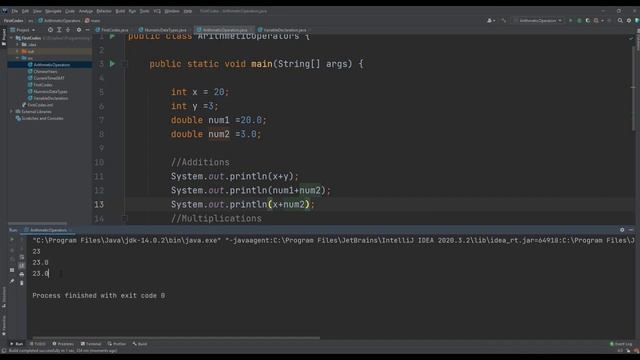
Task: Run with coverage icon in toolbar
Action: click(588, 20)
